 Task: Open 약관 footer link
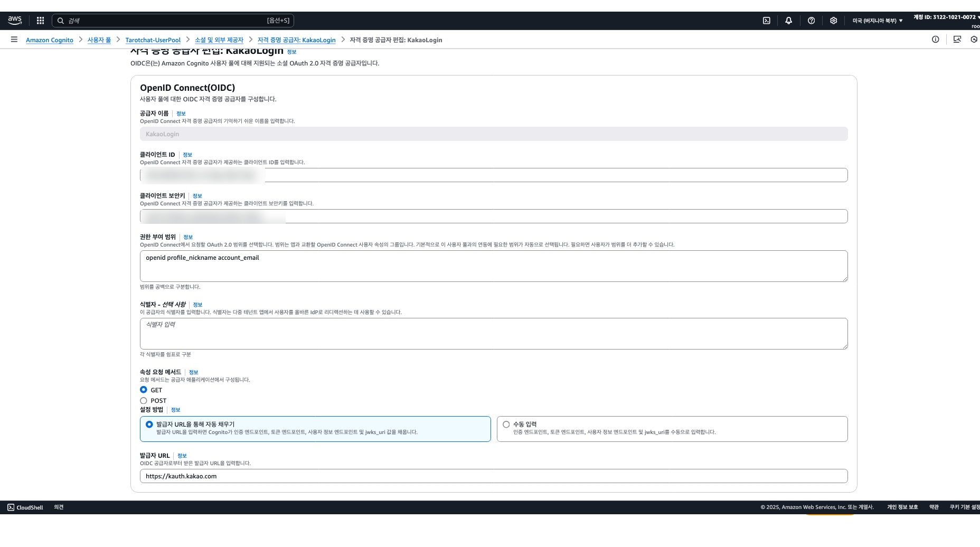pyautogui.click(x=934, y=507)
